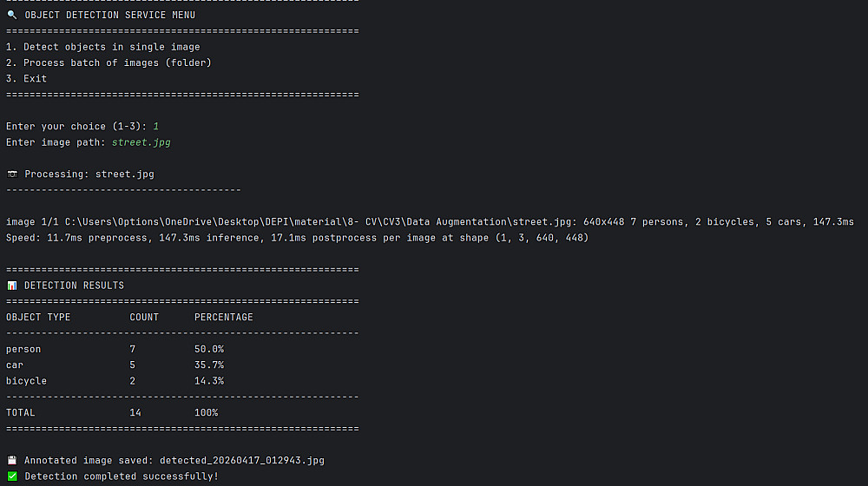Screen dimensions: 868x486
Task: Click the floppy disk save icon
Action: coord(11,460)
